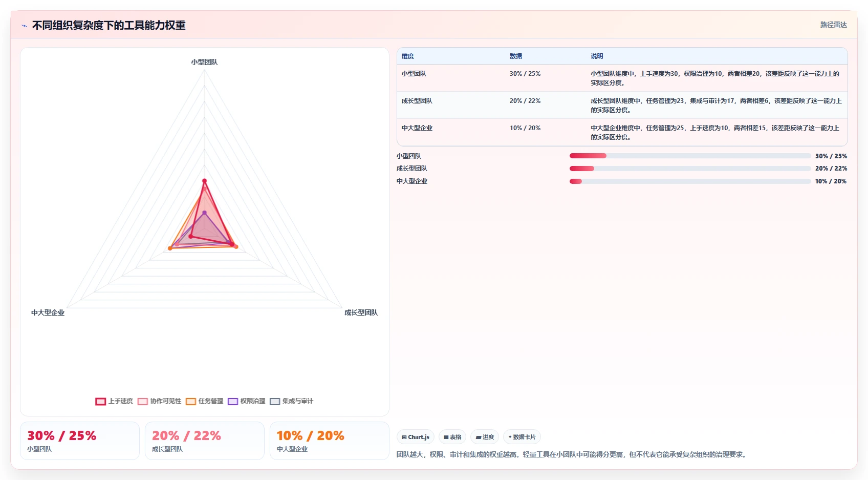This screenshot has width=868, height=480.
Task: Click the 中大型企业 table row name
Action: point(417,128)
